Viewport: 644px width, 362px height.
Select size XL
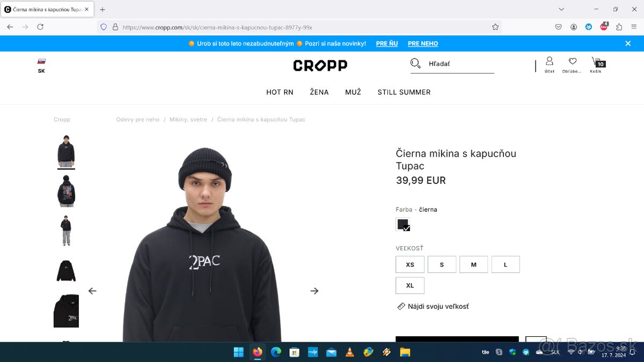410,285
